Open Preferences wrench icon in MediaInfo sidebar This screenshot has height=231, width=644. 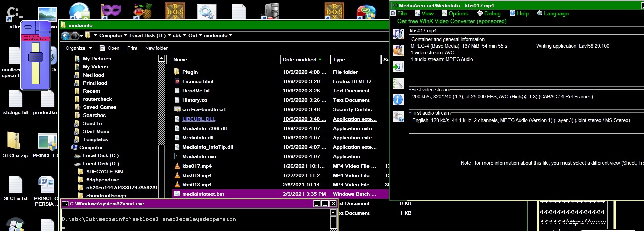pyautogui.click(x=398, y=83)
